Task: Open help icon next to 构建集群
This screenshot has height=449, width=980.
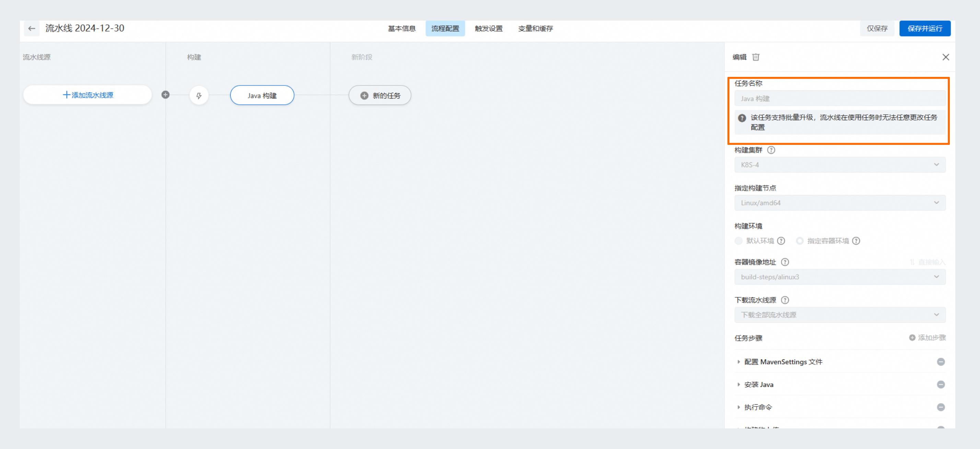Action: [771, 150]
